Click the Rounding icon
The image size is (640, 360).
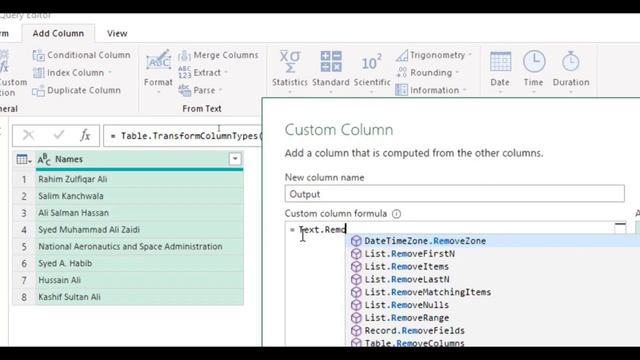pyautogui.click(x=402, y=73)
